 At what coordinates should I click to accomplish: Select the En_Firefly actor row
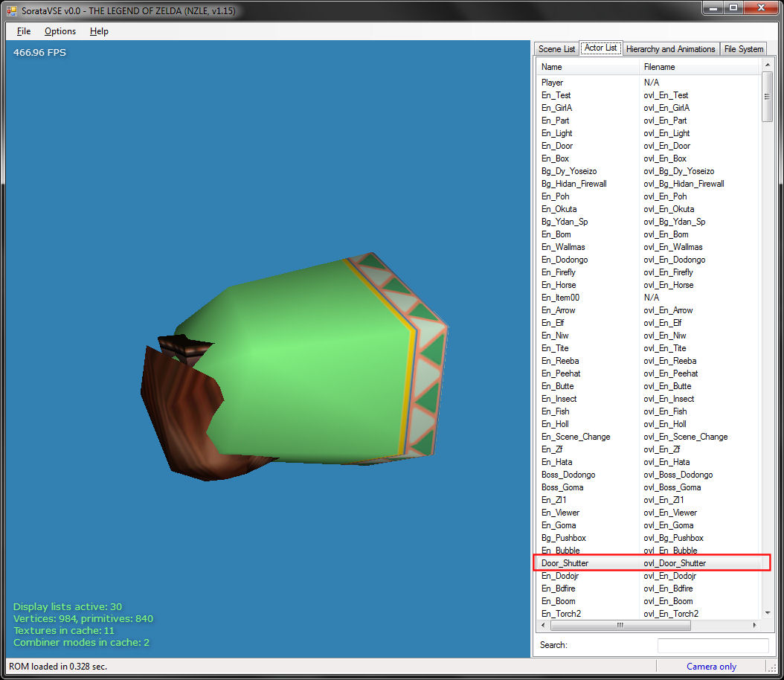pos(649,272)
